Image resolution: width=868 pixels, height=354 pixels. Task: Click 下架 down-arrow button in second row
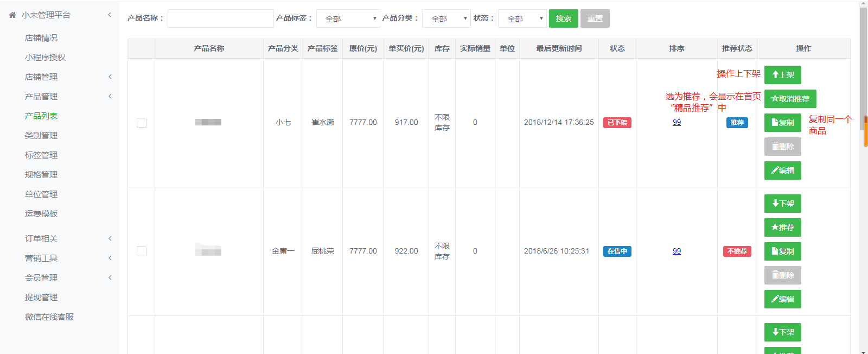tap(782, 204)
